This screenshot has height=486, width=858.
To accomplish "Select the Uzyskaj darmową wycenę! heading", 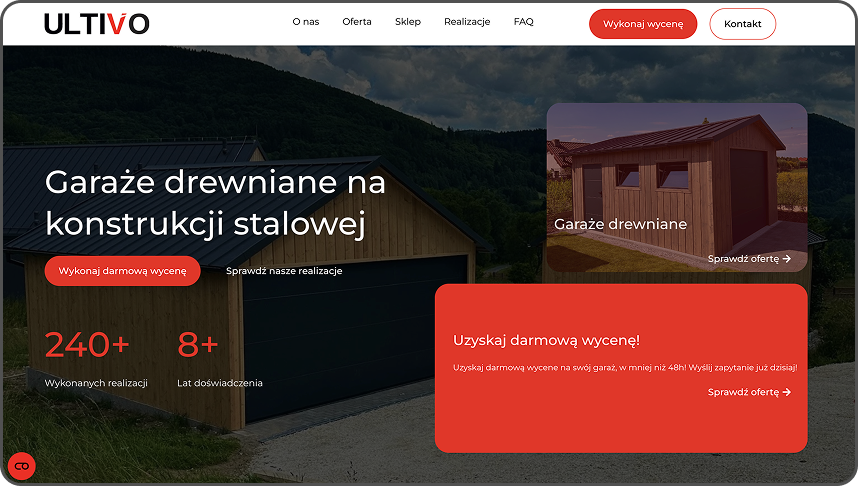I will pyautogui.click(x=546, y=341).
